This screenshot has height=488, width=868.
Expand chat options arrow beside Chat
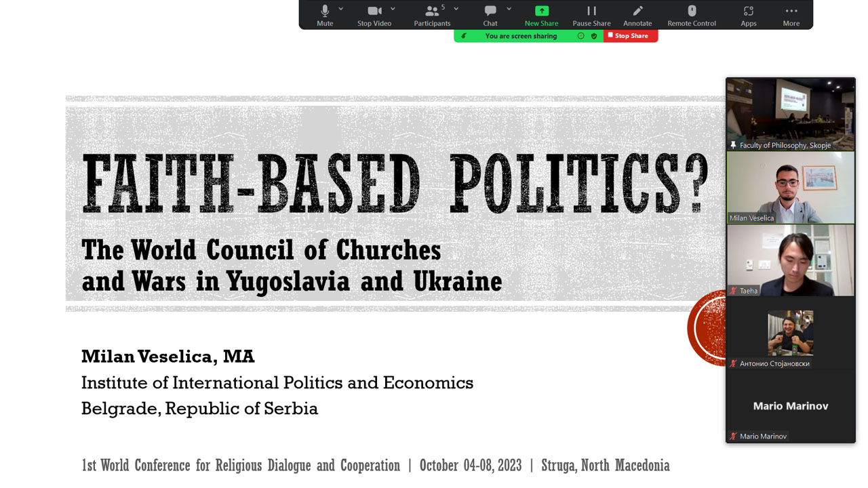point(509,9)
